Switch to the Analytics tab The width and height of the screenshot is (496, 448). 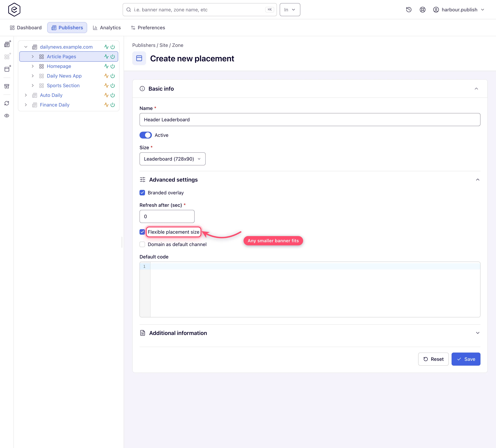(107, 28)
